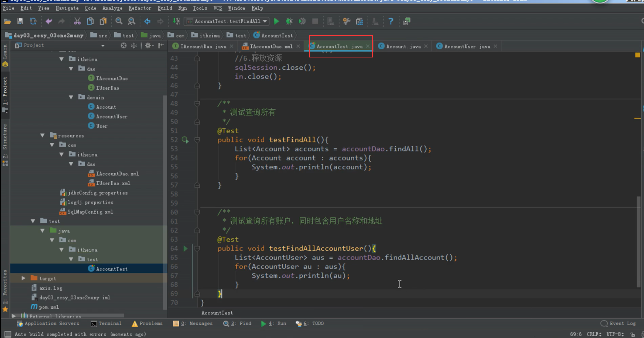Click the Help question mark icon
644x338 pixels.
pos(390,21)
